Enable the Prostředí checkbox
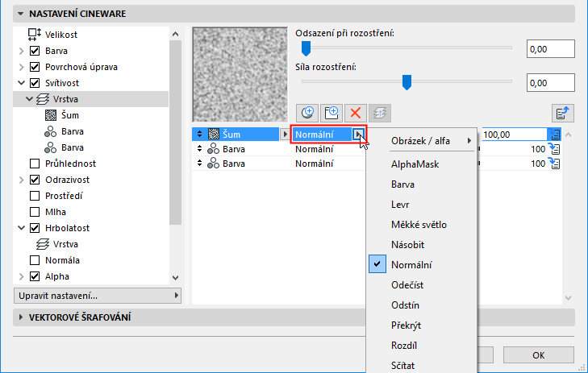The width and height of the screenshot is (588, 373). click(35, 196)
